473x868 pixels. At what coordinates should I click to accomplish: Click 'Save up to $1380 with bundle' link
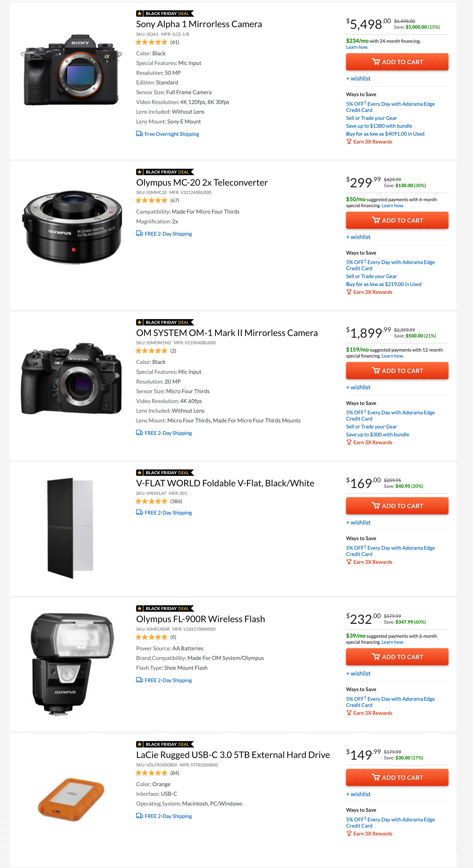(x=379, y=126)
